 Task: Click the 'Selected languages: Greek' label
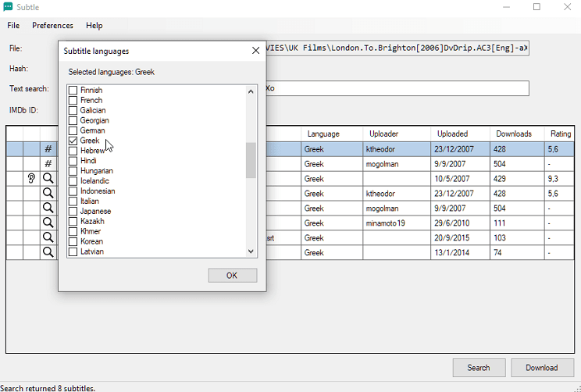111,72
